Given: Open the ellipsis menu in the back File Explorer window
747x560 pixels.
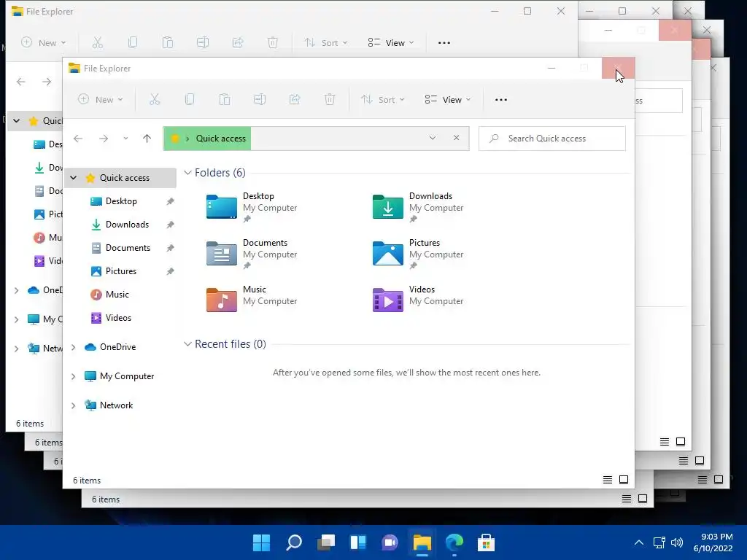Looking at the screenshot, I should tap(444, 43).
